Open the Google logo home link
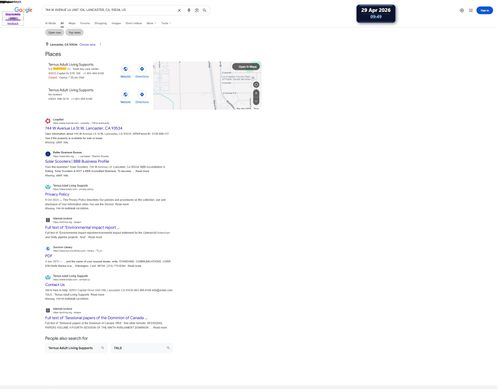This screenshot has height=389, width=500. 23,10
